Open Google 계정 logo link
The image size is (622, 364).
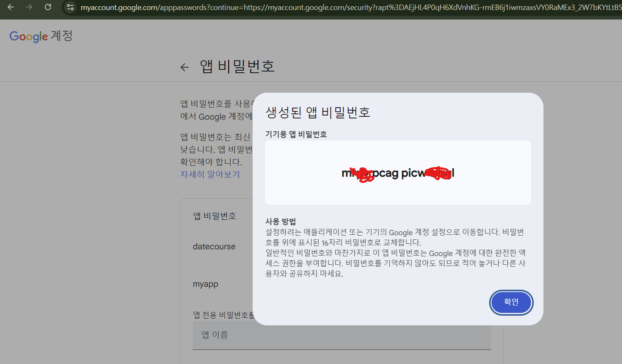[41, 36]
